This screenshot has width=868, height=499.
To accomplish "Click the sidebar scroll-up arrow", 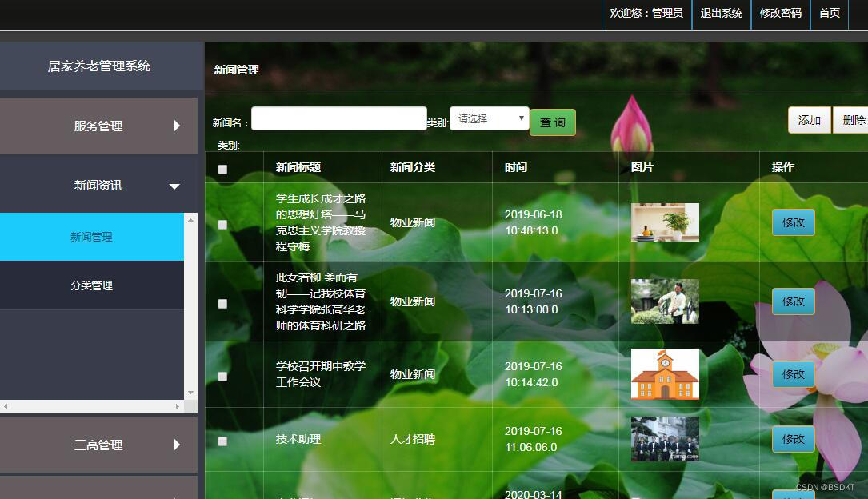I will tap(190, 220).
